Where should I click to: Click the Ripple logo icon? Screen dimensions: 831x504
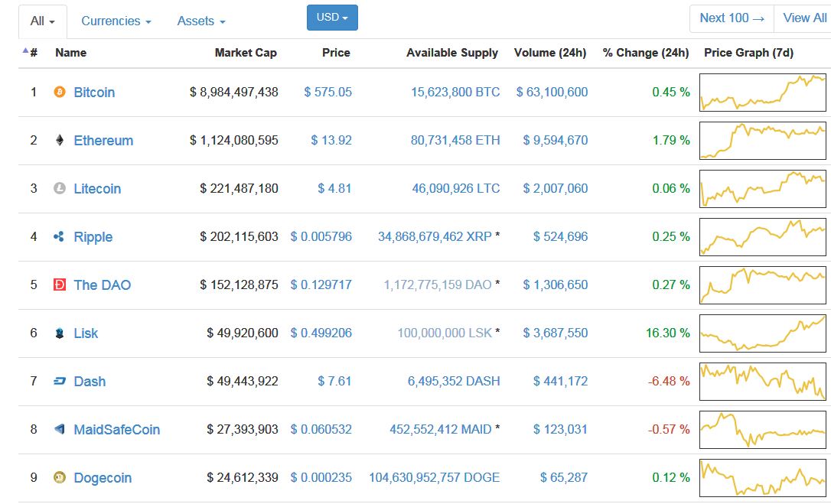(x=59, y=236)
